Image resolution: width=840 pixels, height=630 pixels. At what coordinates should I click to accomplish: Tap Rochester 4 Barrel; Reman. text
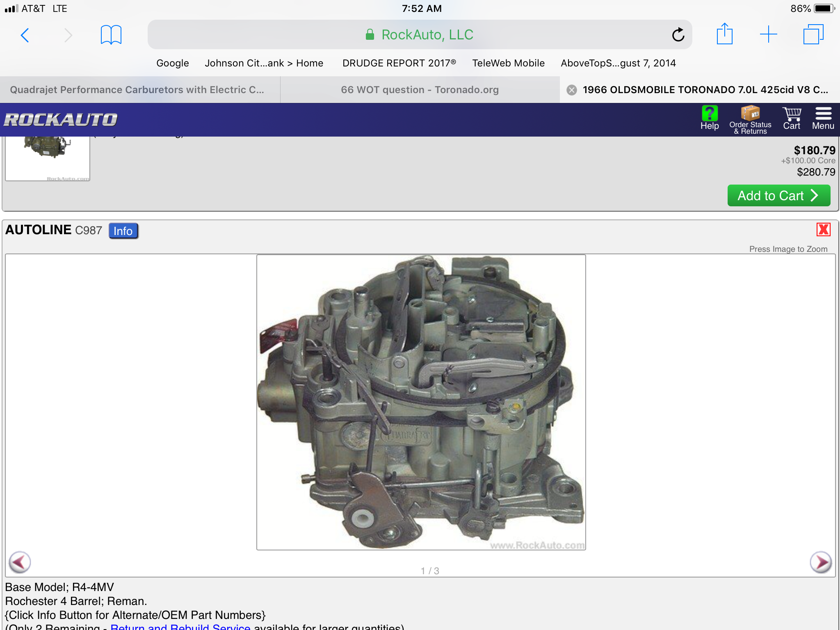(x=76, y=601)
